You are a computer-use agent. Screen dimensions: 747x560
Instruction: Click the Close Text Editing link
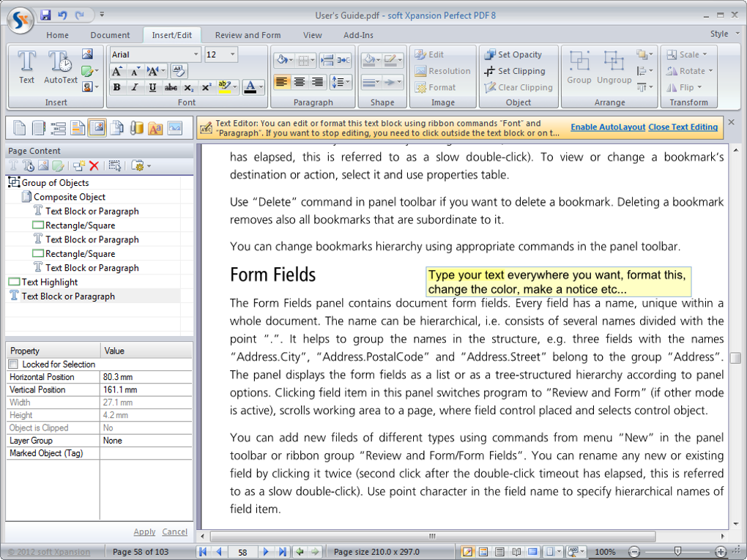pos(683,127)
